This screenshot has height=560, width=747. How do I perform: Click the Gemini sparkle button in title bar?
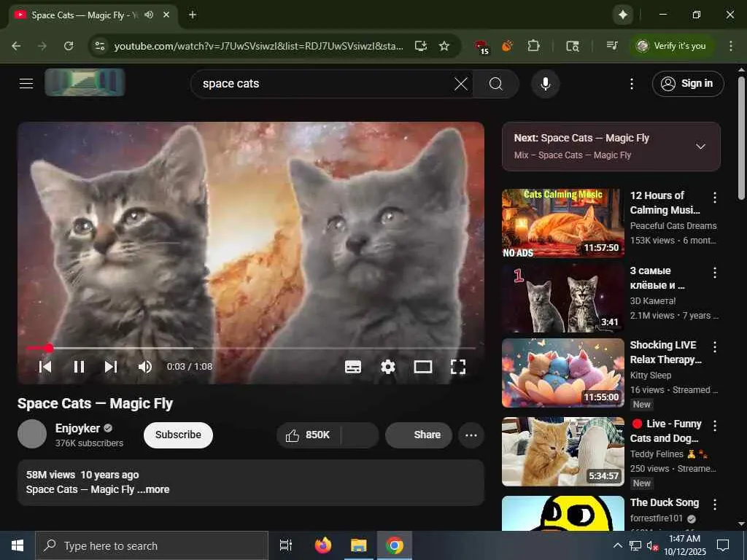tap(623, 15)
